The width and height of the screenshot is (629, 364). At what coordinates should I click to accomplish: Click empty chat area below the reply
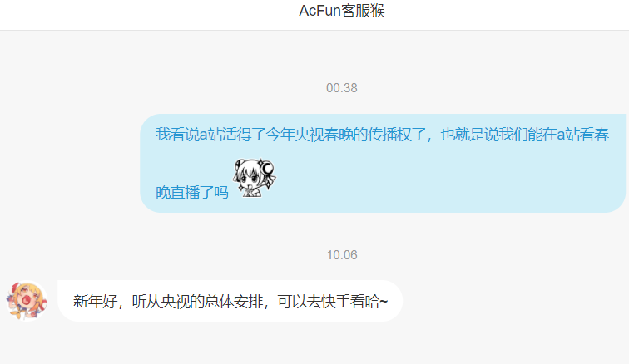point(314,344)
